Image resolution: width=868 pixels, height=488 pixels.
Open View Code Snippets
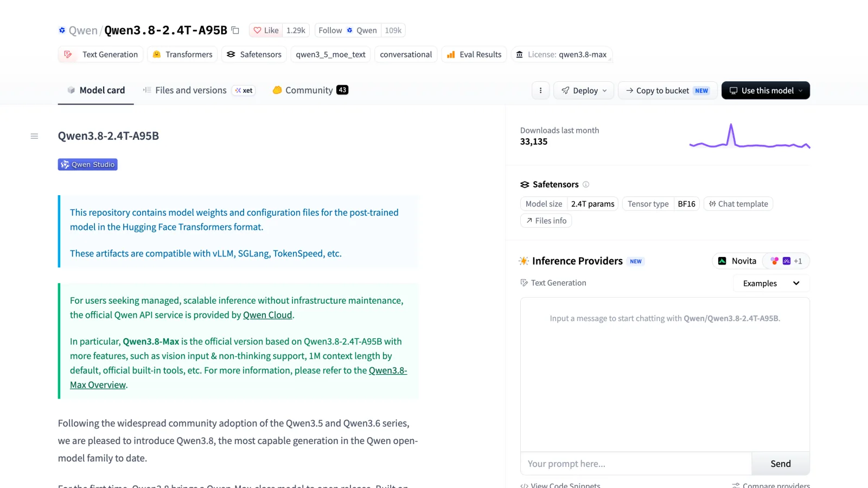(x=560, y=485)
